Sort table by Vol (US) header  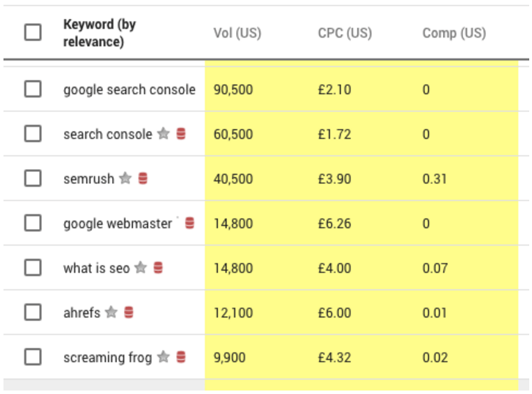pyautogui.click(x=237, y=33)
